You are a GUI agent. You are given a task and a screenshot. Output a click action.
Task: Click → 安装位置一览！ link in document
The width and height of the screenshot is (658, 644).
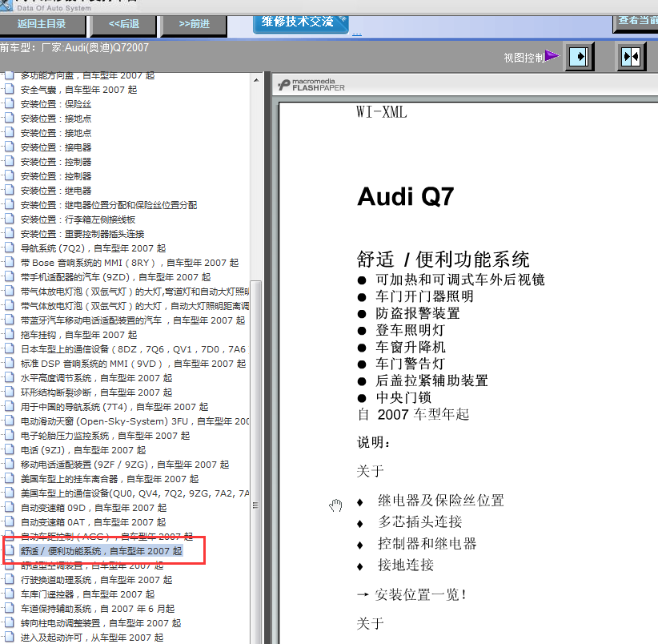[x=411, y=594]
